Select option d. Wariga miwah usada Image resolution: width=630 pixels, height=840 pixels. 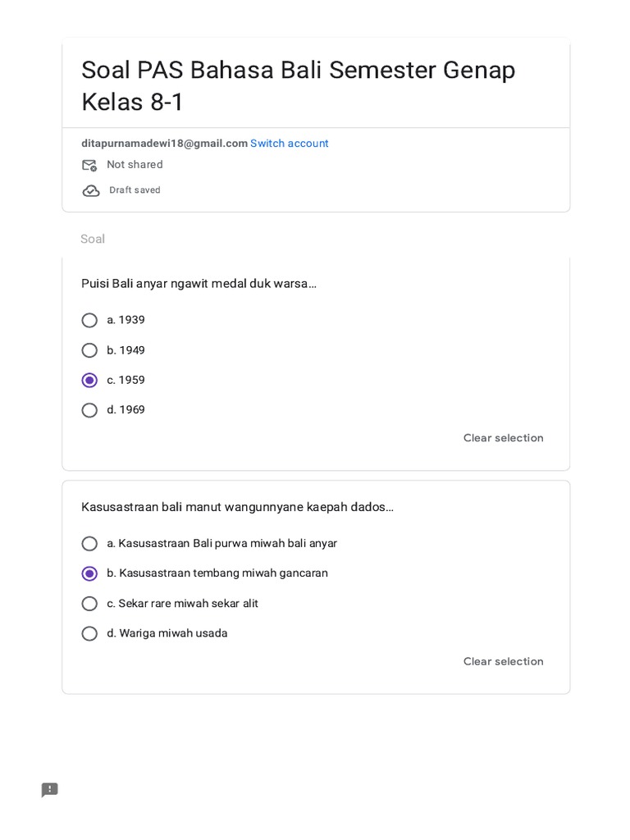(x=89, y=634)
